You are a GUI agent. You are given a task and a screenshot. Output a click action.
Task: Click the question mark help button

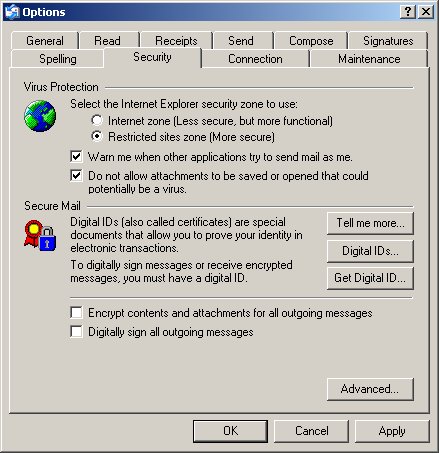408,12
